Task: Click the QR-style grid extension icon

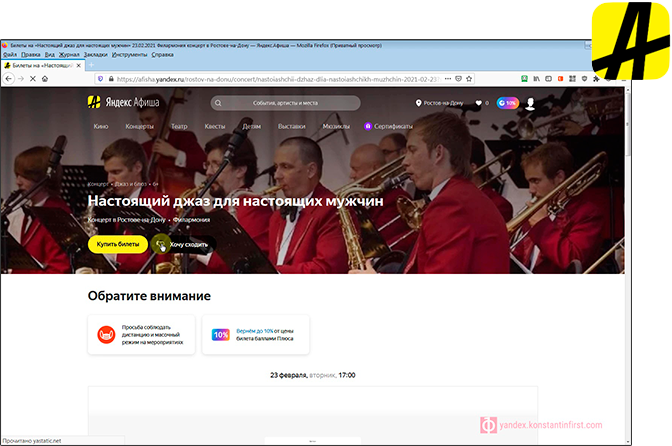Action: (572, 79)
